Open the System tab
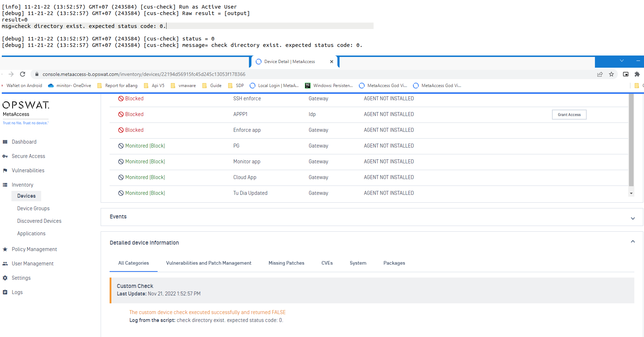The width and height of the screenshot is (644, 337). click(358, 263)
